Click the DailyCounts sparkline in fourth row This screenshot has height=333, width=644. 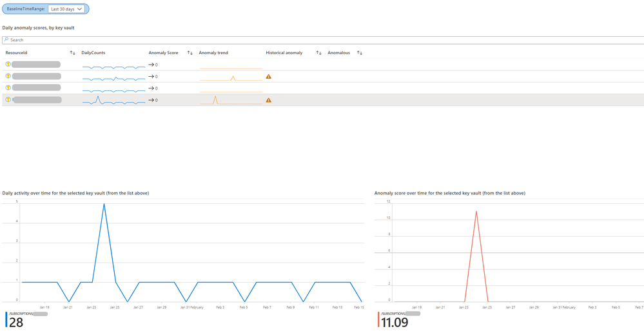coord(113,100)
